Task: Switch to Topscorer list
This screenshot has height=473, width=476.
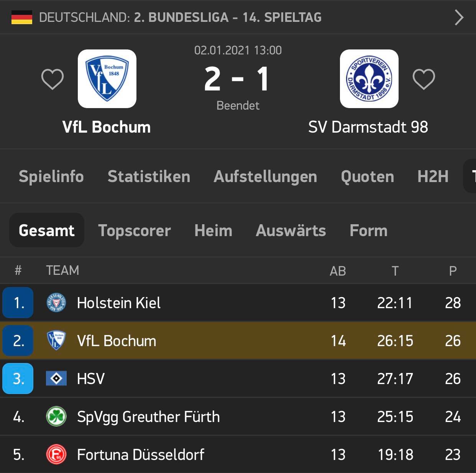Action: click(135, 231)
